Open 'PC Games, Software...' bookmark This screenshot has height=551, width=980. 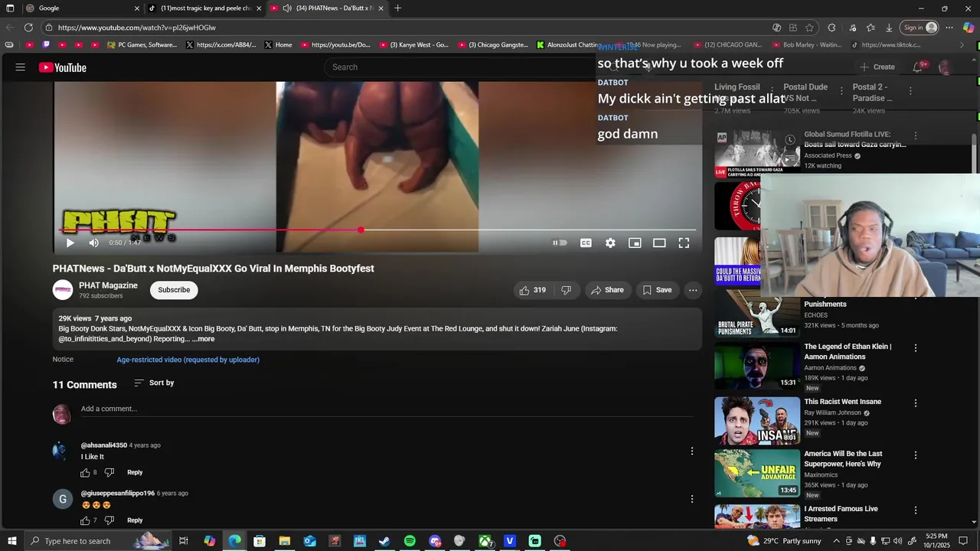tap(142, 45)
